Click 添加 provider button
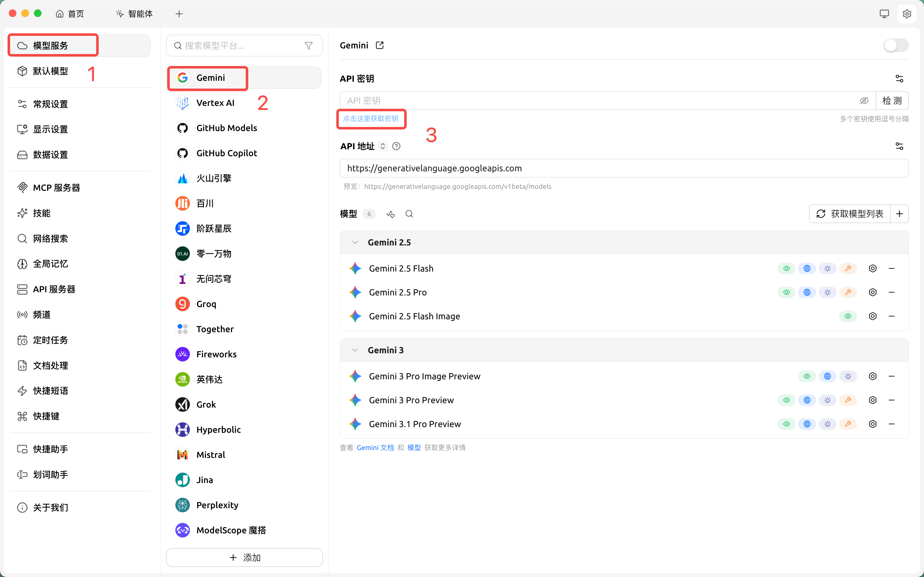This screenshot has height=577, width=924. coord(244,558)
